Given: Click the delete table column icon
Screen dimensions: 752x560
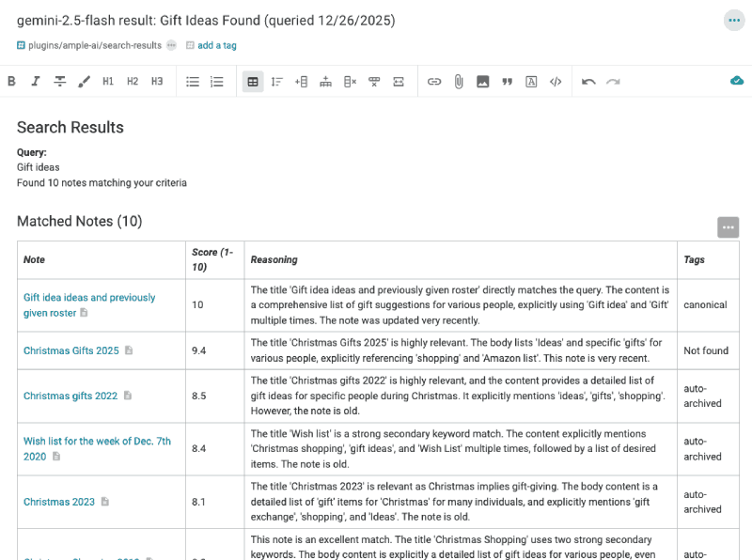Looking at the screenshot, I should 350,82.
